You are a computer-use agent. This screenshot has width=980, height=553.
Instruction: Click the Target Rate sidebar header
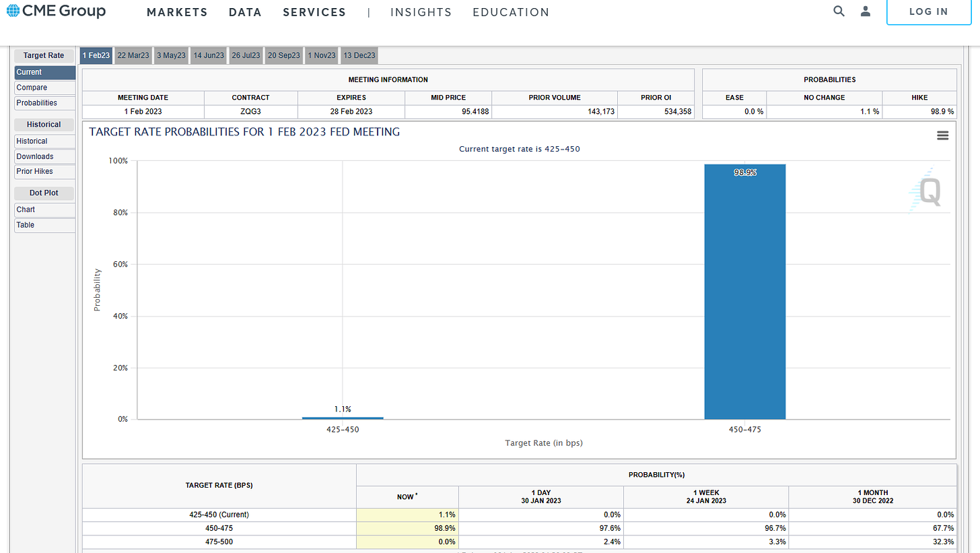(44, 55)
